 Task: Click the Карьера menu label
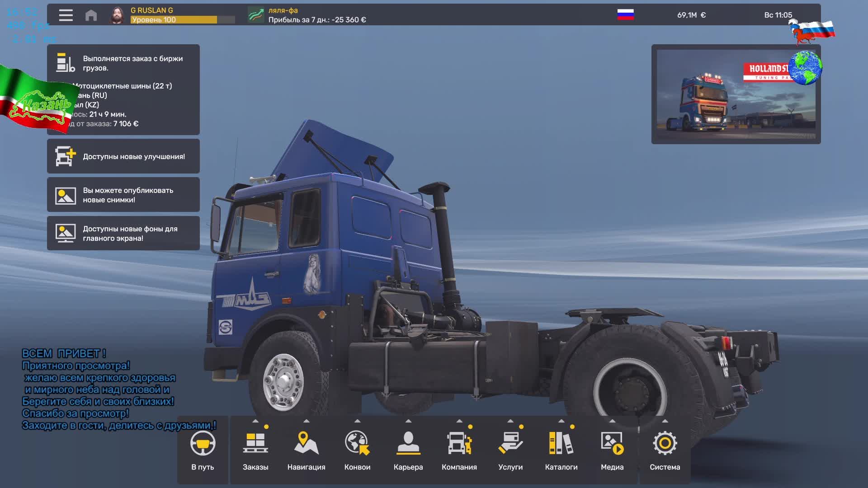pyautogui.click(x=408, y=467)
